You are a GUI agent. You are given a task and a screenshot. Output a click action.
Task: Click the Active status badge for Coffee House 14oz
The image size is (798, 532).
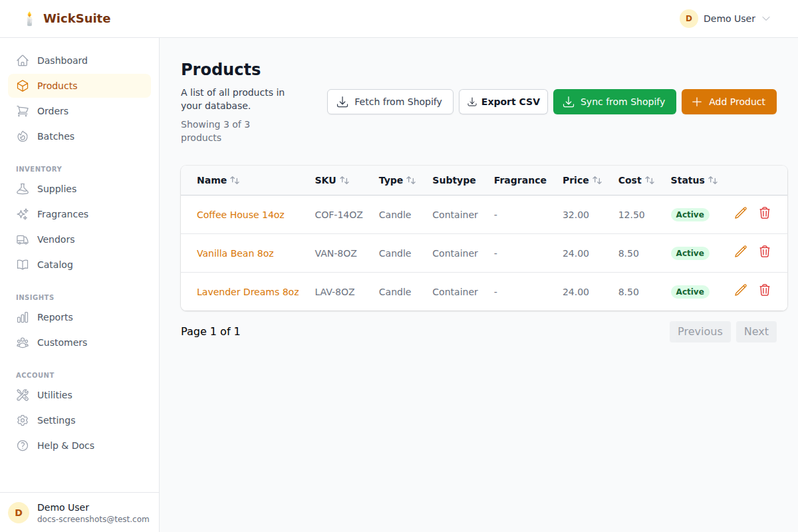pyautogui.click(x=690, y=214)
